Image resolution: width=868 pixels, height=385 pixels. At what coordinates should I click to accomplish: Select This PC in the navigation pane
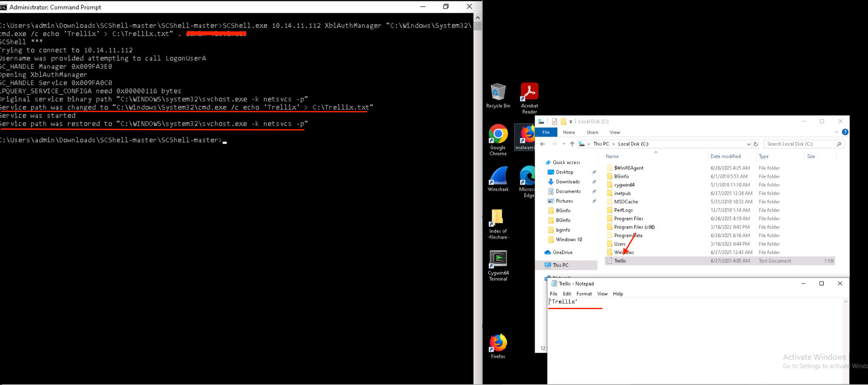coord(566,265)
